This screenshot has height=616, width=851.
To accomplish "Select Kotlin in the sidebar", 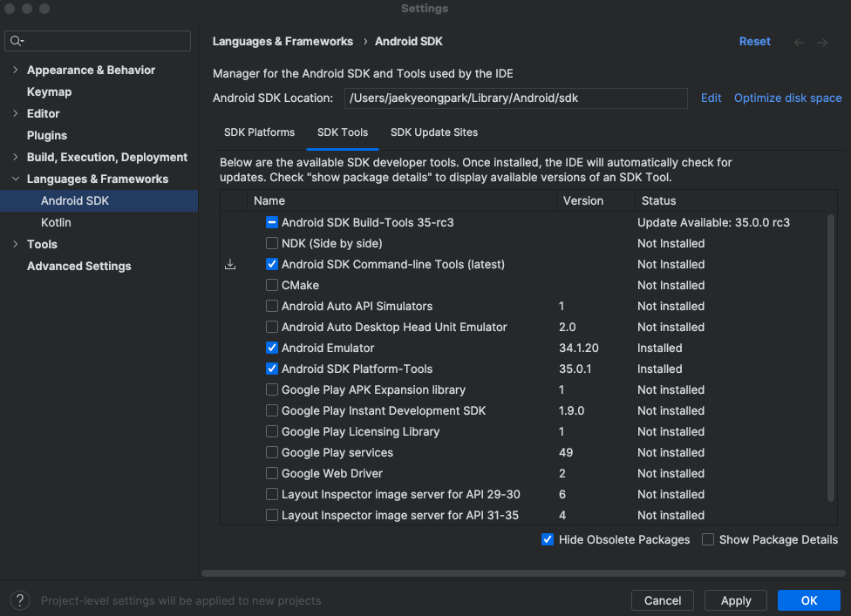I will click(56, 222).
